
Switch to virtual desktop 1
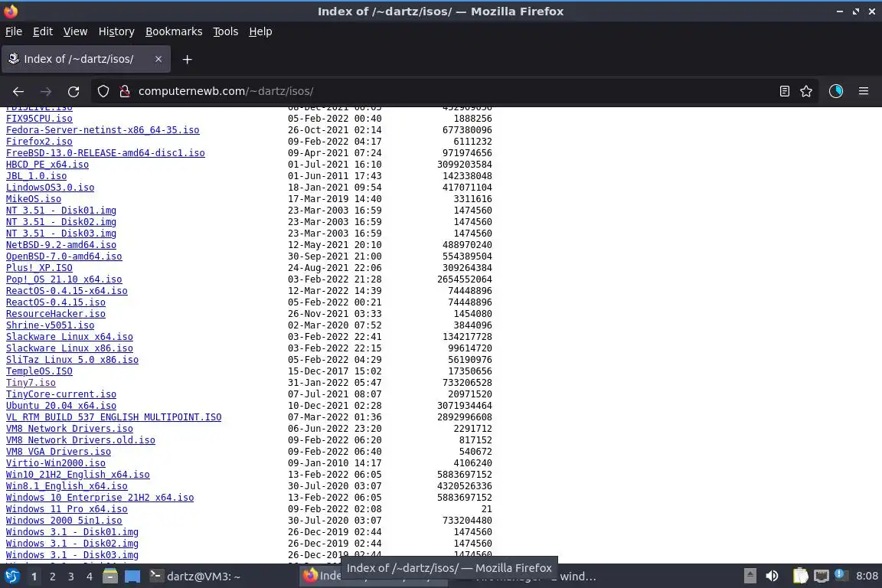pyautogui.click(x=34, y=577)
